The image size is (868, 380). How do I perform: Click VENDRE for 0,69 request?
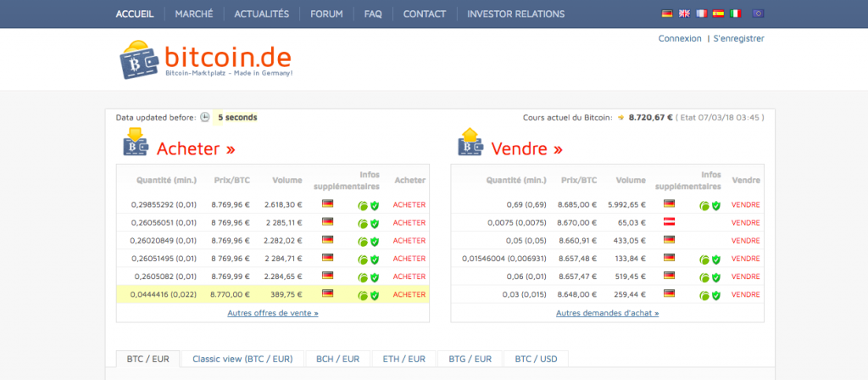[x=746, y=204]
